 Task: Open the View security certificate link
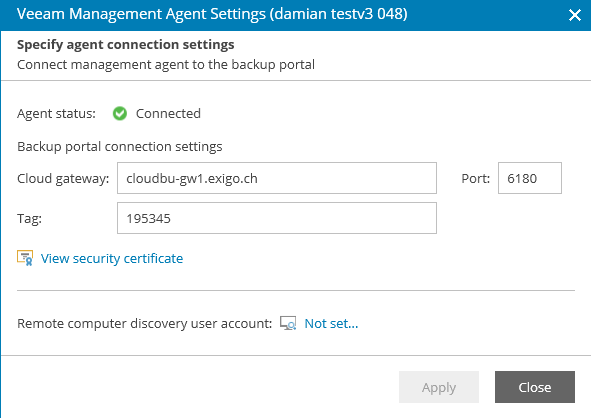[112, 259]
